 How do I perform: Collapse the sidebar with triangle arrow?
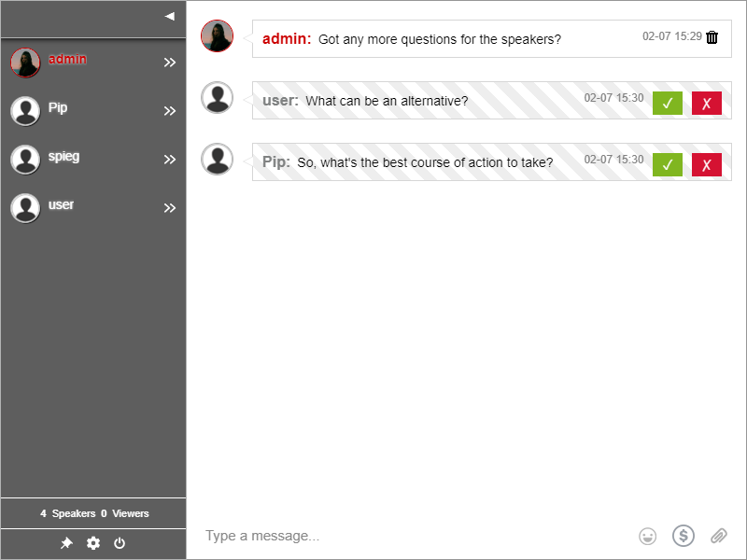coord(169,16)
